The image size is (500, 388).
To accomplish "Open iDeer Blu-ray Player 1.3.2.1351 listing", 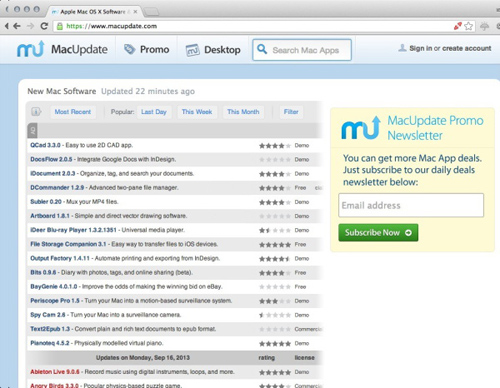I will coord(73,230).
